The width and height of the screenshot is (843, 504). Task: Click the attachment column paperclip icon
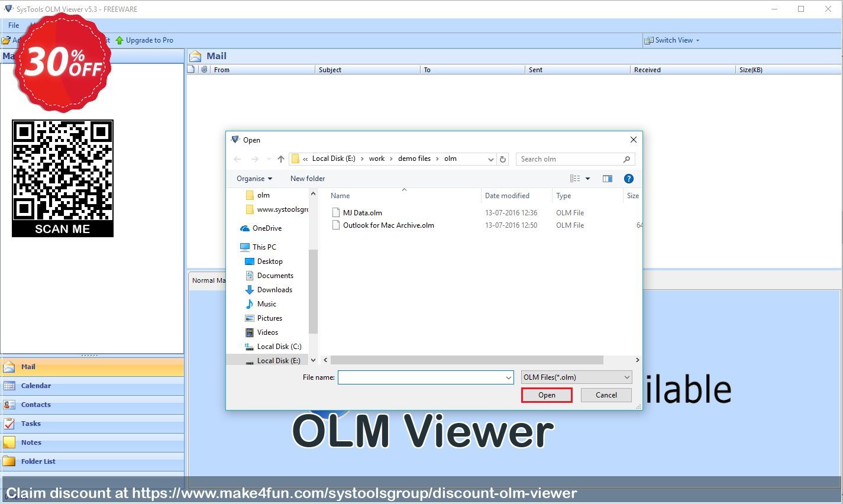[x=204, y=69]
